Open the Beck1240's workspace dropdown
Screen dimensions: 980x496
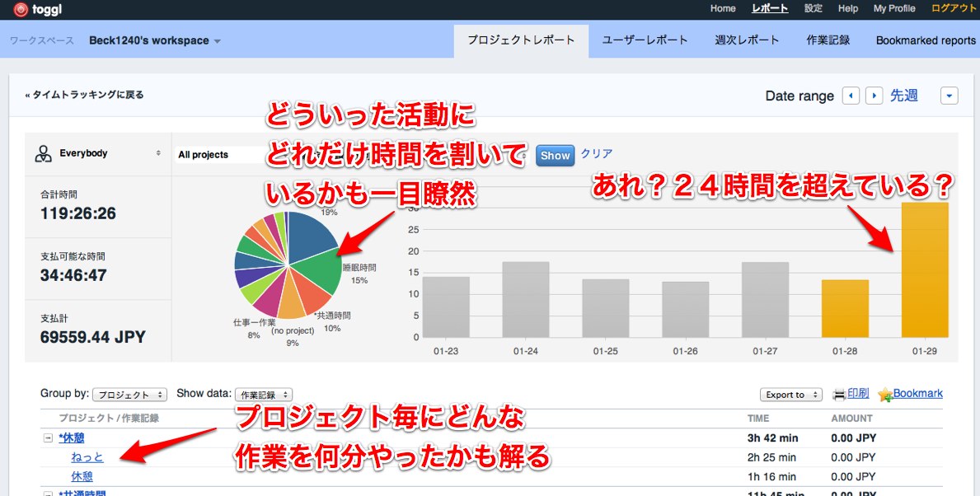click(x=155, y=40)
